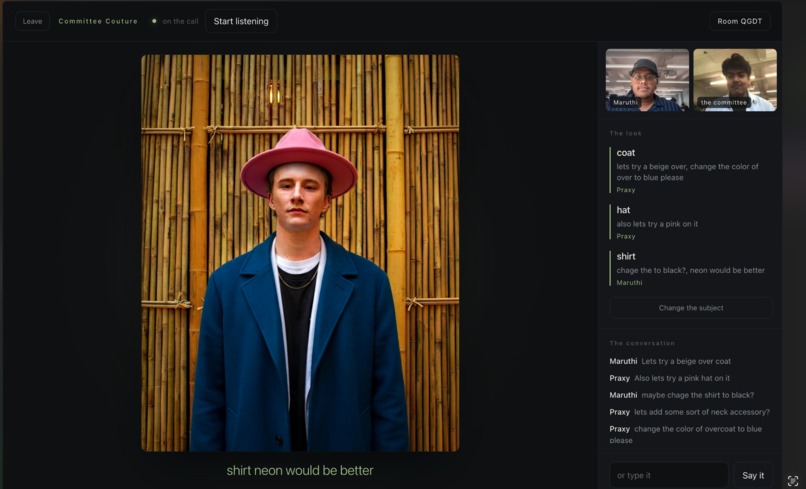The height and width of the screenshot is (489, 806).
Task: Click 'also lets try a pink on it' note
Action: pos(657,224)
